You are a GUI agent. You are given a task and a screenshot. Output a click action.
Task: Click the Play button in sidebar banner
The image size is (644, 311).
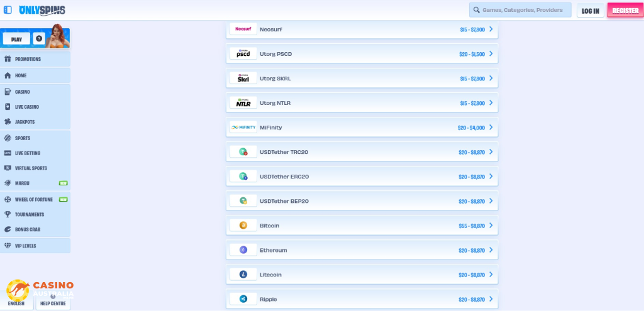[16, 39]
